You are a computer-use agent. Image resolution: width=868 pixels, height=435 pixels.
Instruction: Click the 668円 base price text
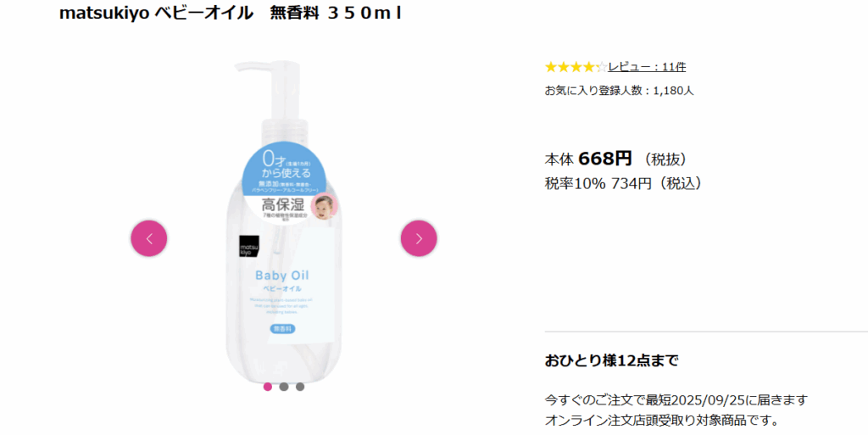[x=605, y=159]
